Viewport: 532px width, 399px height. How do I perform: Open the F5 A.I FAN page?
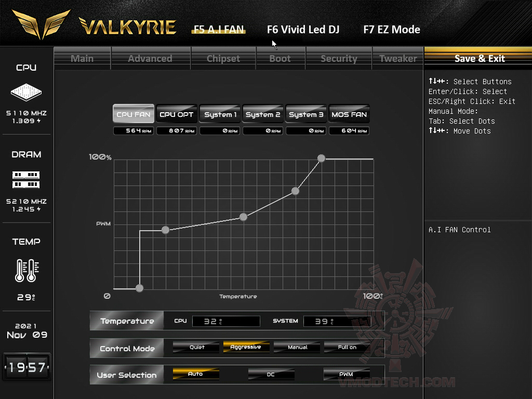coord(219,30)
